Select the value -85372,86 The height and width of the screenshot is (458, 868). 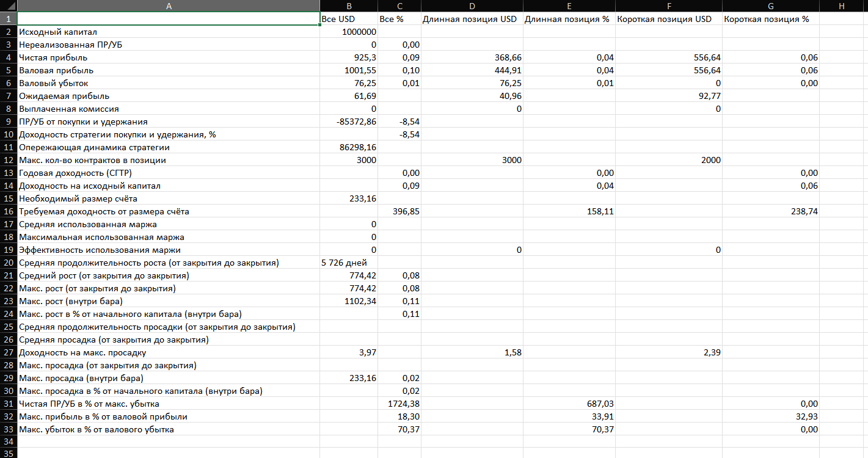click(x=349, y=122)
